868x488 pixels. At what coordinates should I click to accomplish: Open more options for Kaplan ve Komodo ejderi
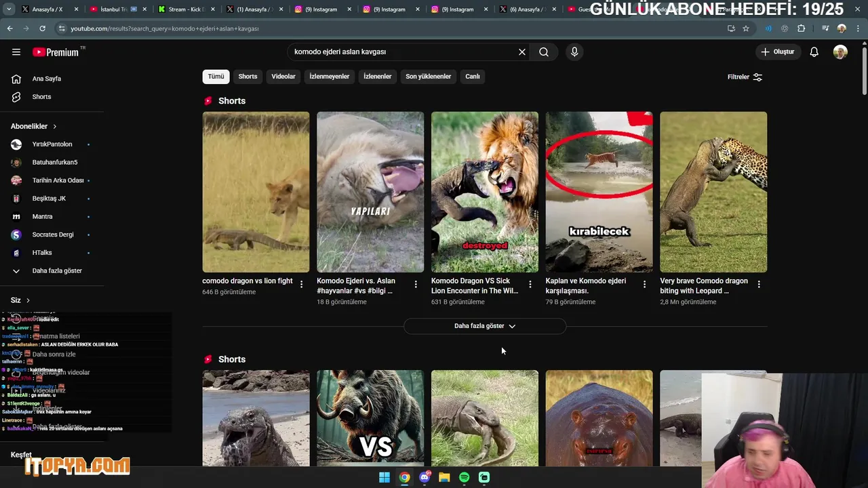645,285
